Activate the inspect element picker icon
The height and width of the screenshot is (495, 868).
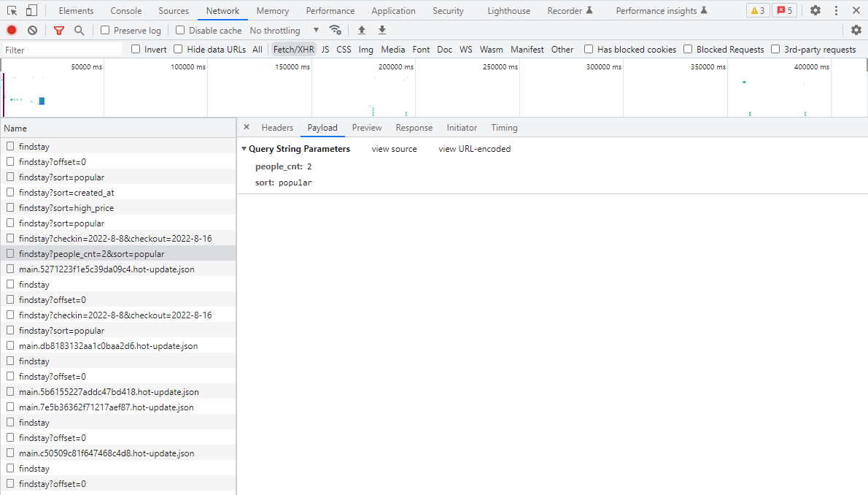(12, 10)
